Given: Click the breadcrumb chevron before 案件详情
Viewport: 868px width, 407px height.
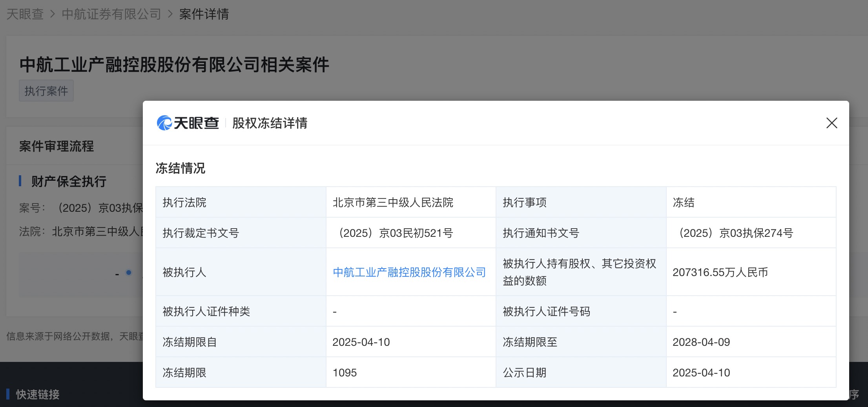Looking at the screenshot, I should click(x=170, y=15).
